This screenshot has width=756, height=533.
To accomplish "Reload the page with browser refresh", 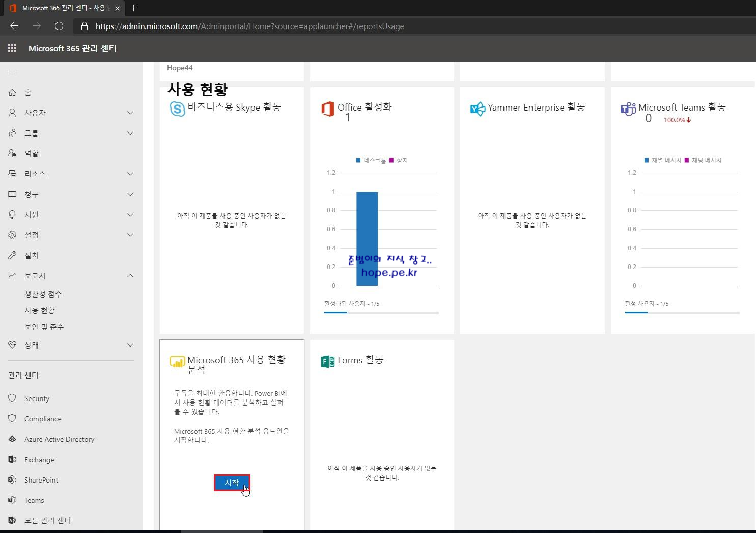I will point(59,26).
